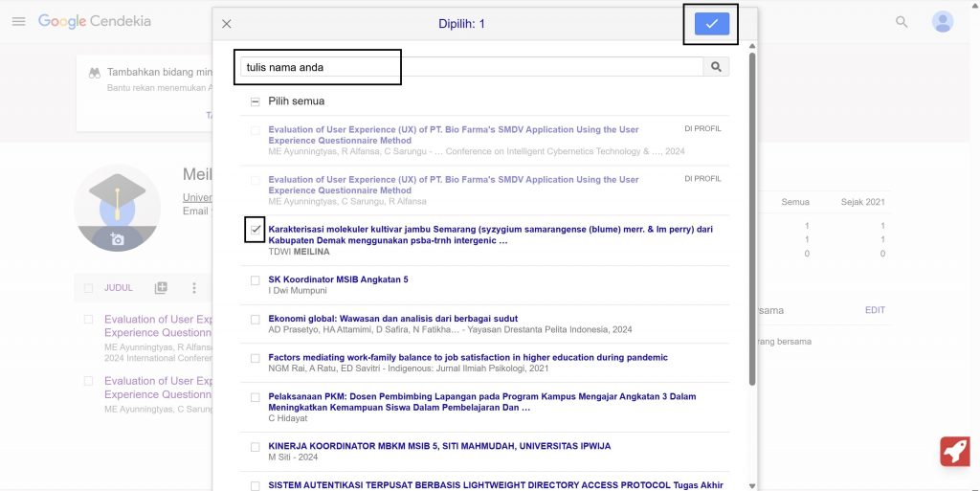Click author text C Hidayat
Image resolution: width=980 pixels, height=491 pixels.
click(x=287, y=418)
